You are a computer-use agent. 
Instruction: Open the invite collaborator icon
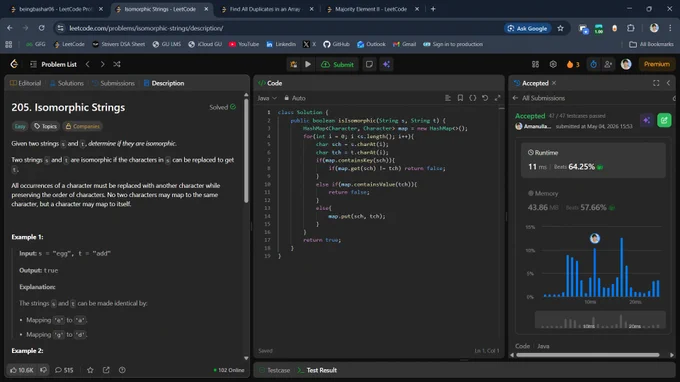pyautogui.click(x=608, y=64)
